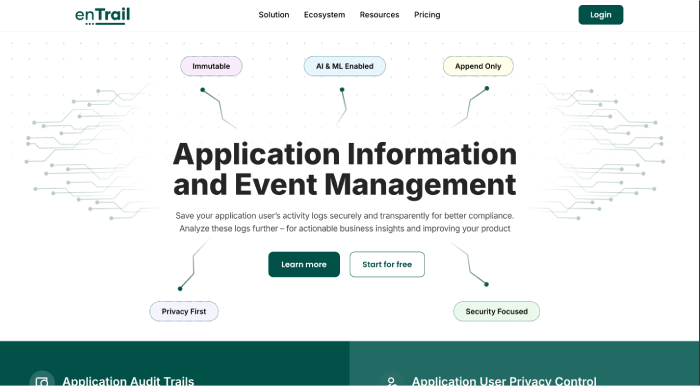Click the Application Information and Event Management headline

click(x=345, y=169)
